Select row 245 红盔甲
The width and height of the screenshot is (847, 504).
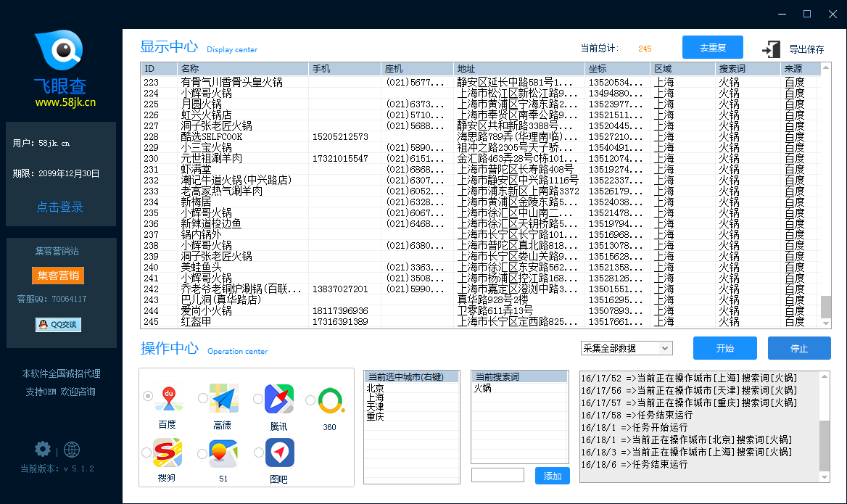[x=481, y=321]
